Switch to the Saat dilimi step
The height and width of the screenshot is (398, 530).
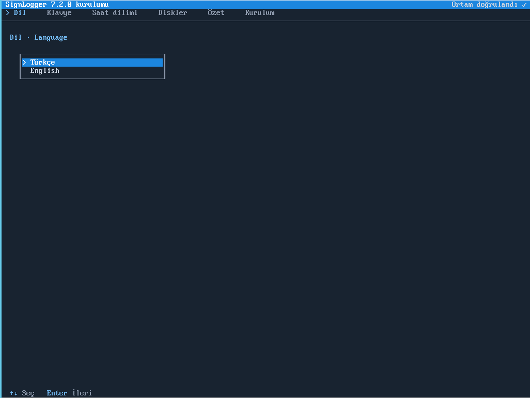tap(115, 13)
